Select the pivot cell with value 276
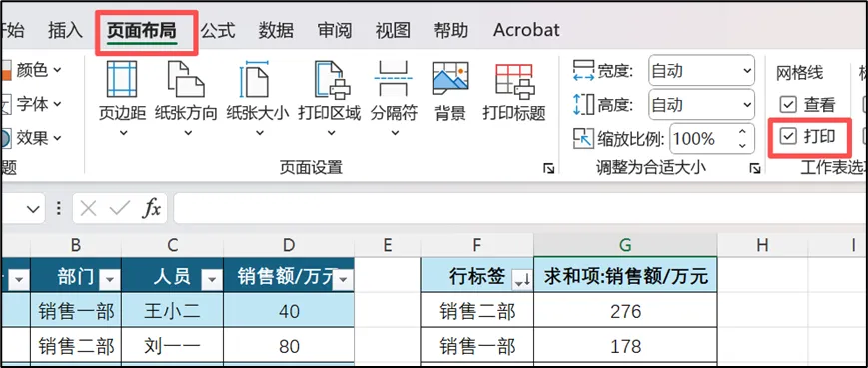868x368 pixels. pyautogui.click(x=625, y=310)
